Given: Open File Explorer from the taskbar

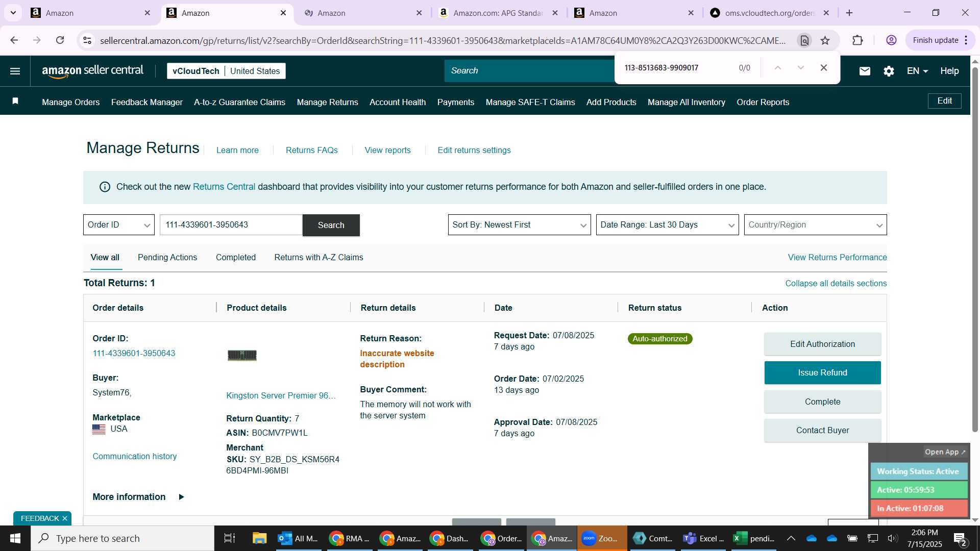Looking at the screenshot, I should point(259,538).
